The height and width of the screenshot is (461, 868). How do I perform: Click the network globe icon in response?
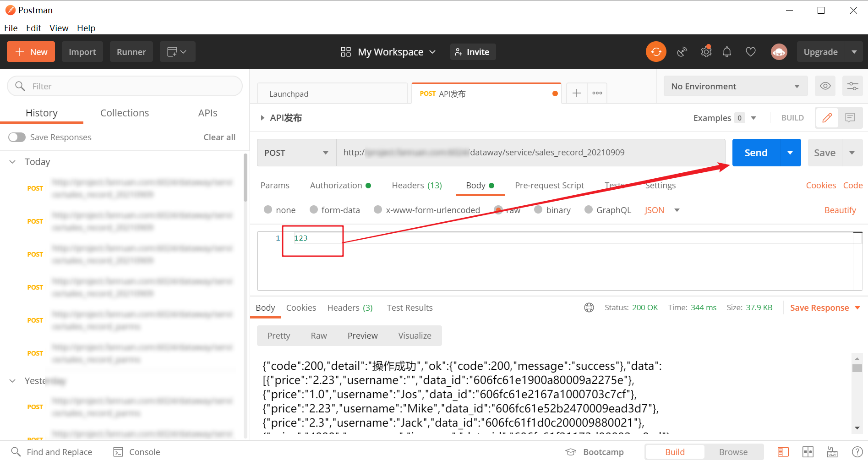[x=589, y=307]
